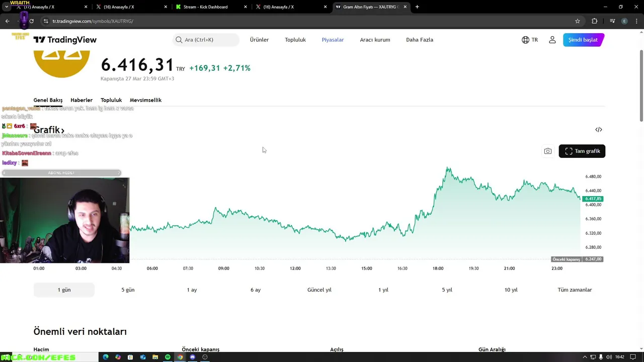Click the chart snapshot camera icon
This screenshot has height=362, width=644.
pos(548,151)
